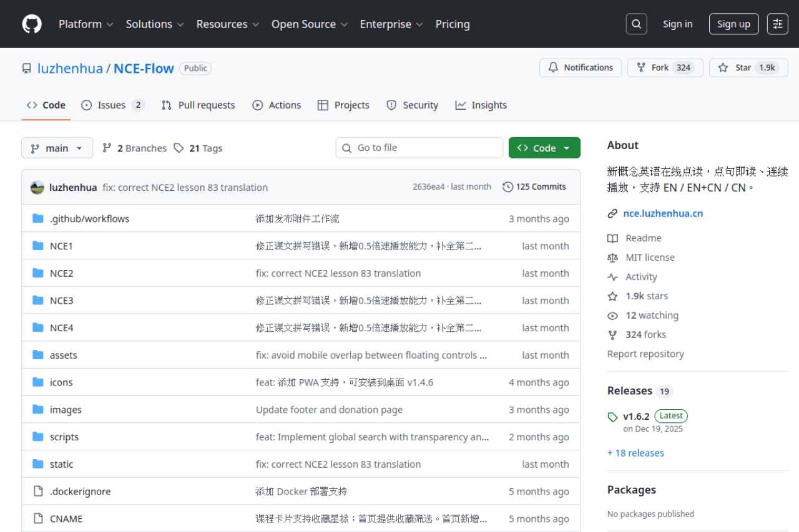
Task: Switch to the Issues tab
Action: click(113, 105)
